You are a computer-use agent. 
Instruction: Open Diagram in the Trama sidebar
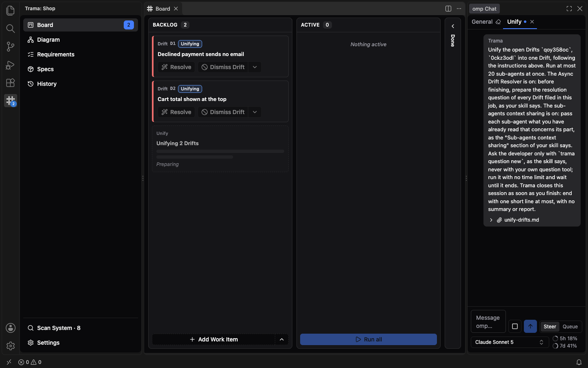click(x=80, y=40)
